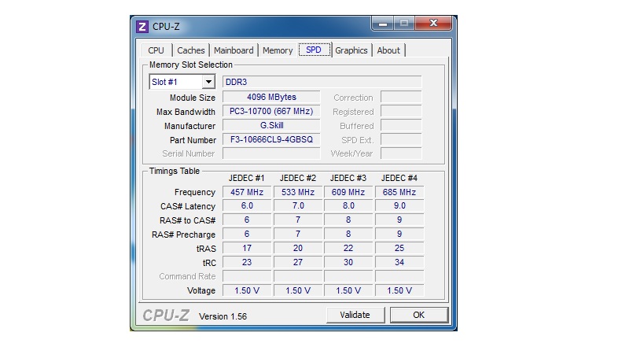Screen dimensions: 644x362
Task: Click the Max Bandwidth label
Action: tap(186, 112)
